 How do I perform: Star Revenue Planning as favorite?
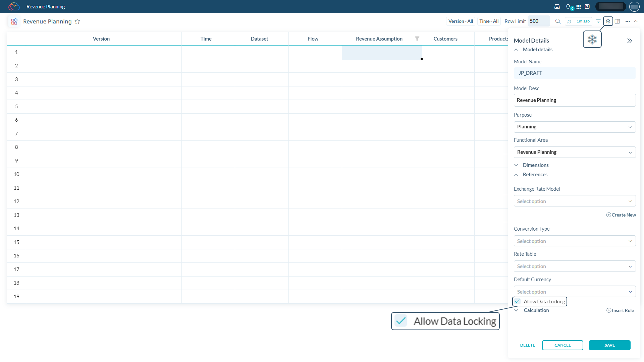[77, 21]
